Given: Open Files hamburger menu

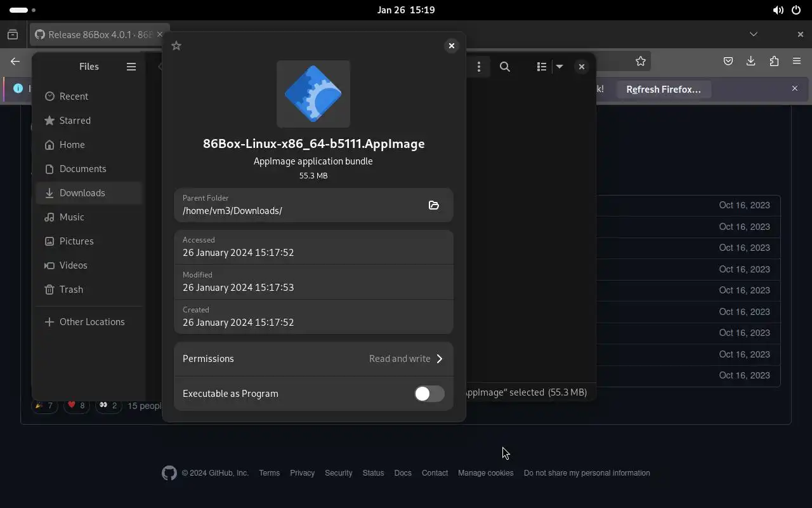Looking at the screenshot, I should pos(131,67).
